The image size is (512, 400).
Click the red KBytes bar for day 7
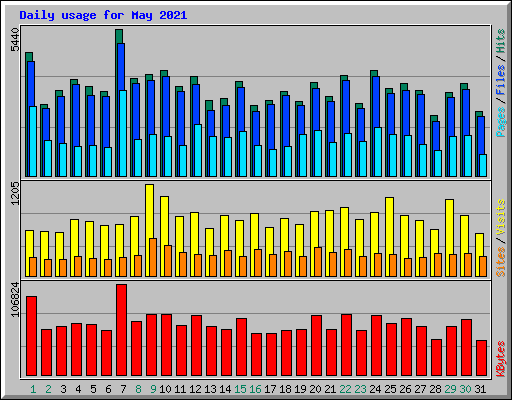coord(121,330)
